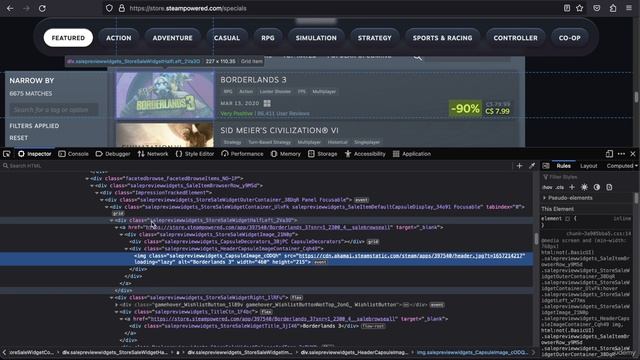Open the Accessibility tab
The height and width of the screenshot is (360, 640).
(365, 154)
